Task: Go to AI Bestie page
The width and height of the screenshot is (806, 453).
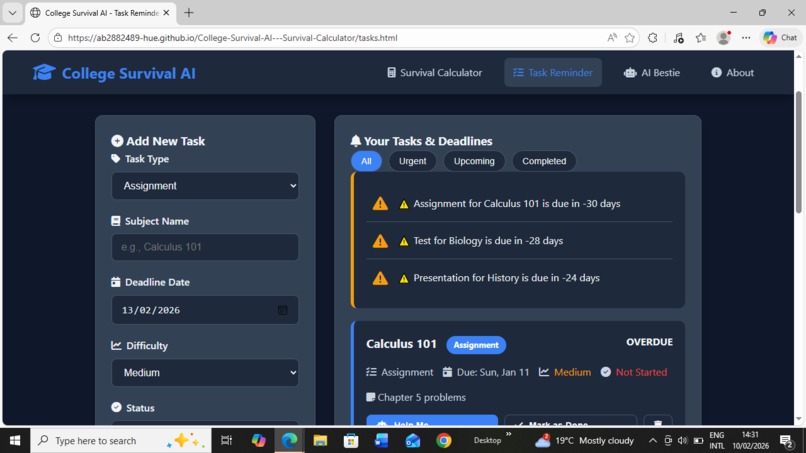Action: (x=652, y=73)
